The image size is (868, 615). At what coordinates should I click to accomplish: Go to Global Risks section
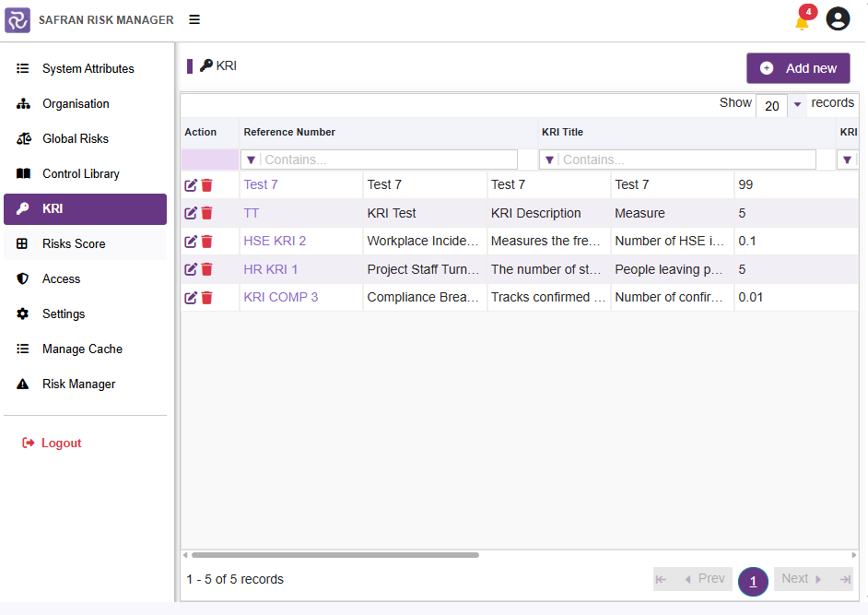[x=86, y=138]
